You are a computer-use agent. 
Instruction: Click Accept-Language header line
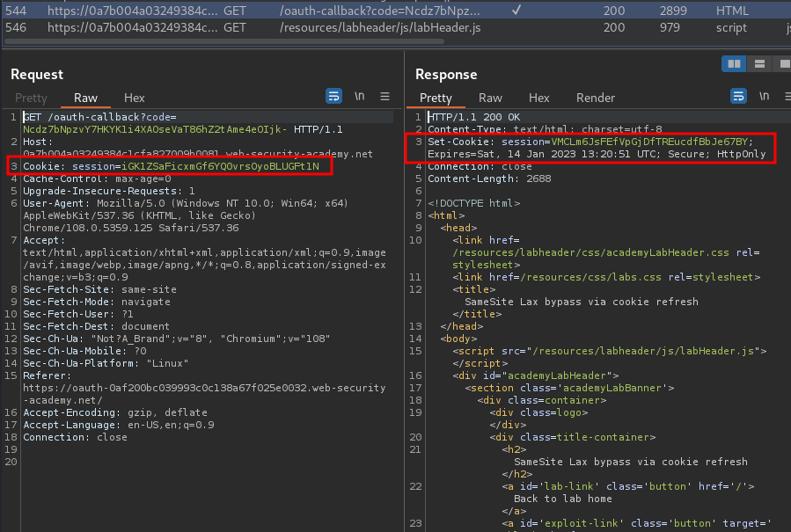click(118, 425)
